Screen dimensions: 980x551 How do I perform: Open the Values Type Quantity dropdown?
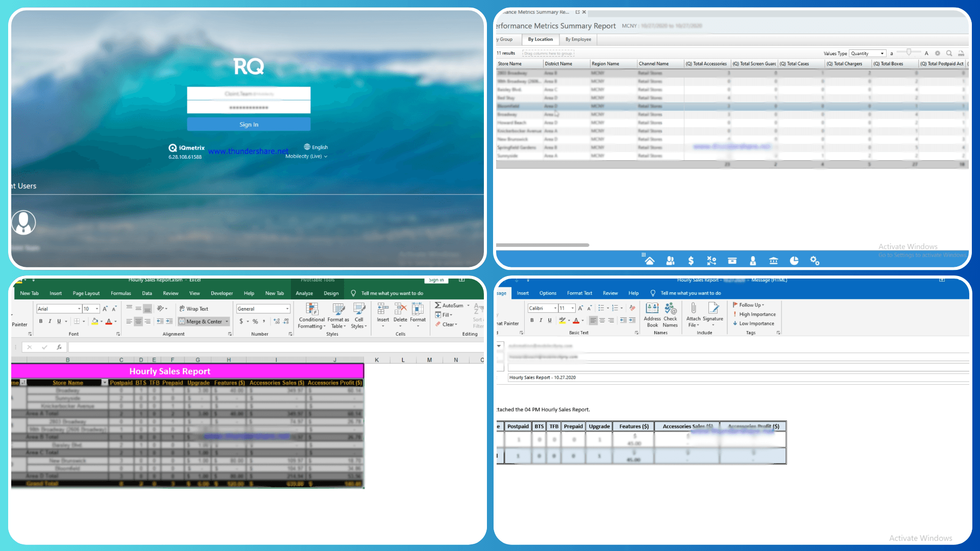[882, 54]
